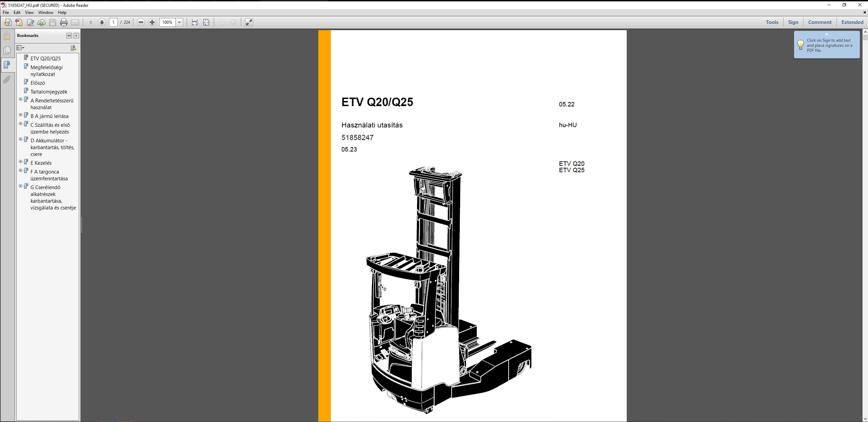Click the page number input field

(113, 22)
